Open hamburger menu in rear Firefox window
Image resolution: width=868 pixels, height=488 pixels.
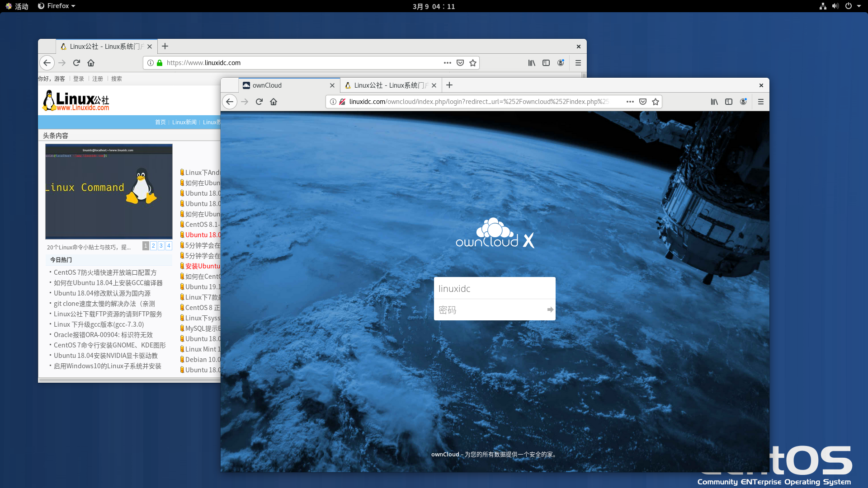coord(578,63)
